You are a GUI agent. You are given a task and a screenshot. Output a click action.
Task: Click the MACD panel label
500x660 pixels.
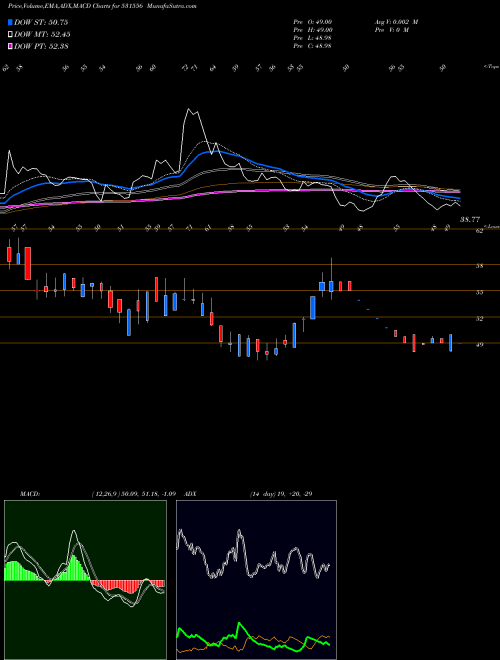(29, 494)
